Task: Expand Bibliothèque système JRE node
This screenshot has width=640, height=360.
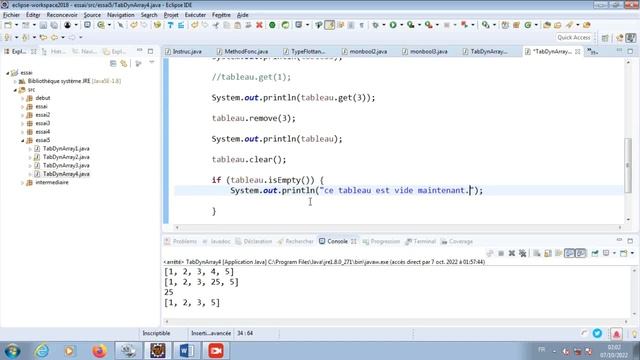Action: (16, 81)
